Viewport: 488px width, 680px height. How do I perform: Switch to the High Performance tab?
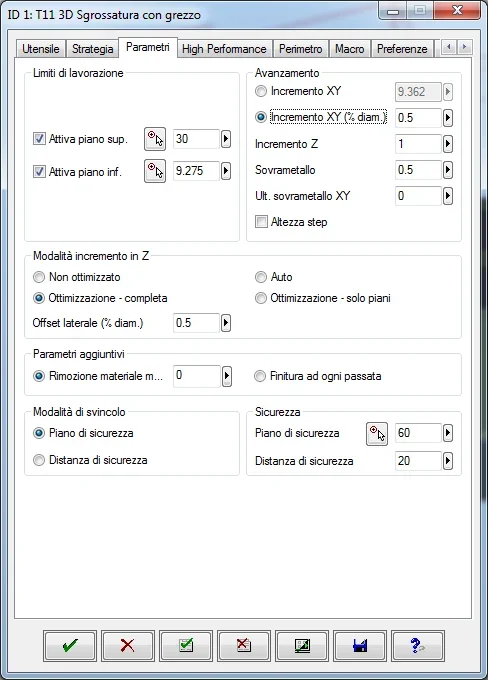224,49
